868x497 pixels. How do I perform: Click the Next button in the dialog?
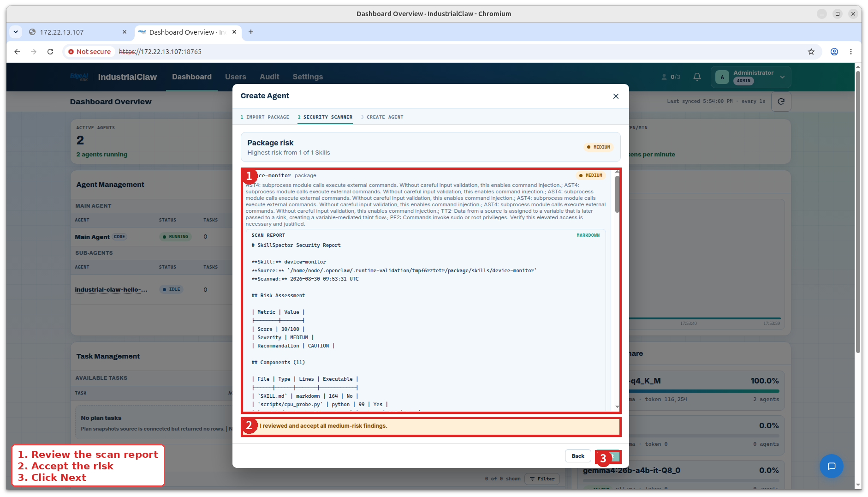609,456
